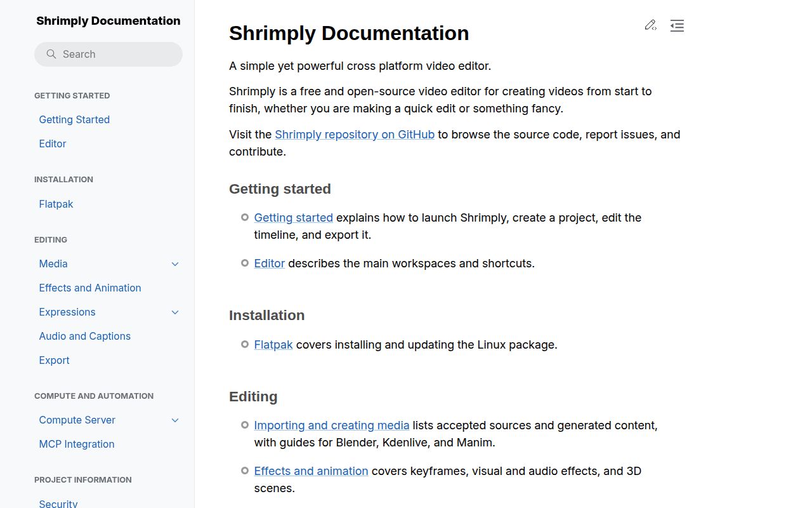Open Effects and animation body link
812x508 pixels.
point(311,471)
